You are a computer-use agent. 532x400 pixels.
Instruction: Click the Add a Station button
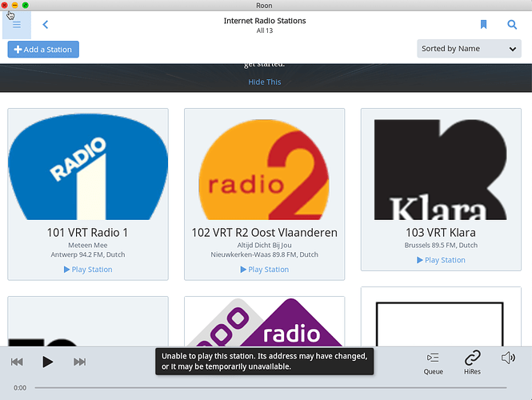[x=43, y=50]
